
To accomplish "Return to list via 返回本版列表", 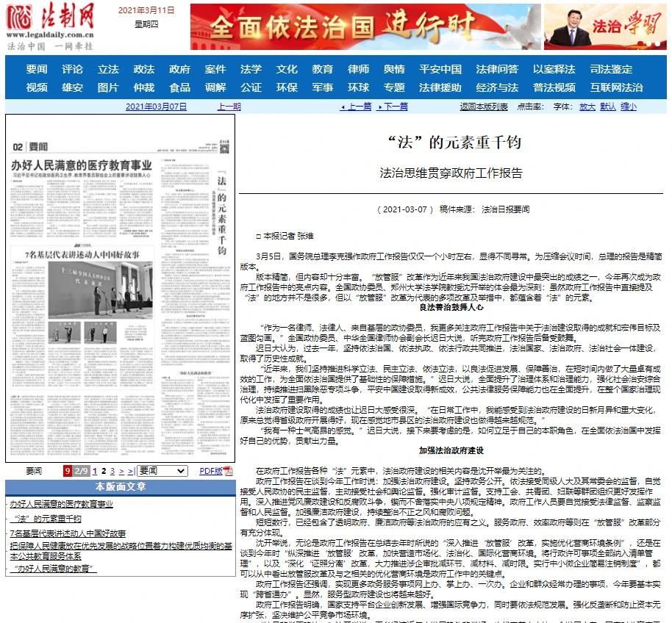I will coord(484,107).
